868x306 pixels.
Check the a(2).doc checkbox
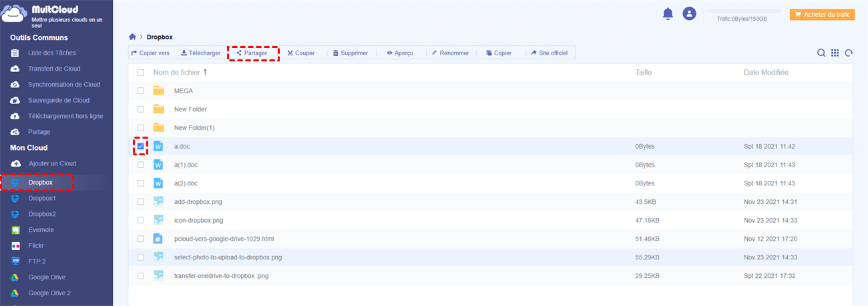(140, 183)
